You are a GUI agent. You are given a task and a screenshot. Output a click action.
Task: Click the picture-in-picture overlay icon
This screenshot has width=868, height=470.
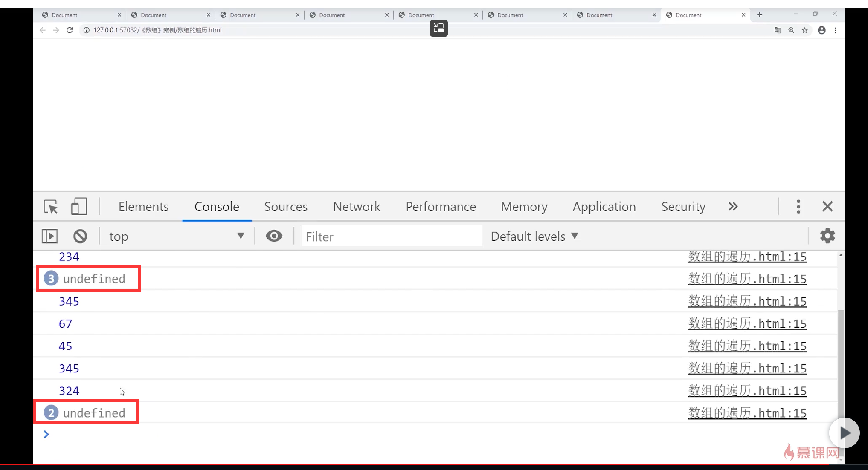[x=439, y=28]
